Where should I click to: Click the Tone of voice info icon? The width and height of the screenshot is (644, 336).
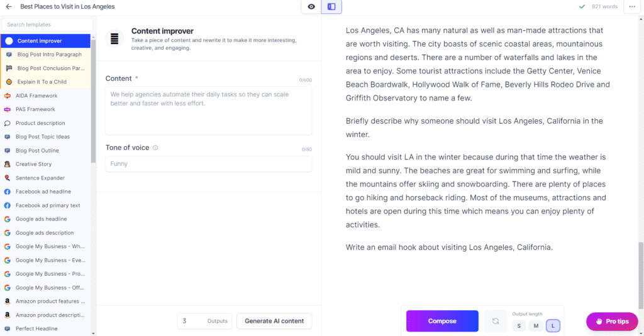point(155,148)
